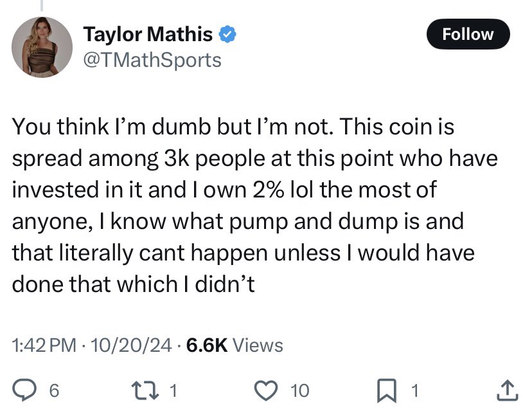Open the share options via the upload icon
532x420 pixels.
point(507,390)
